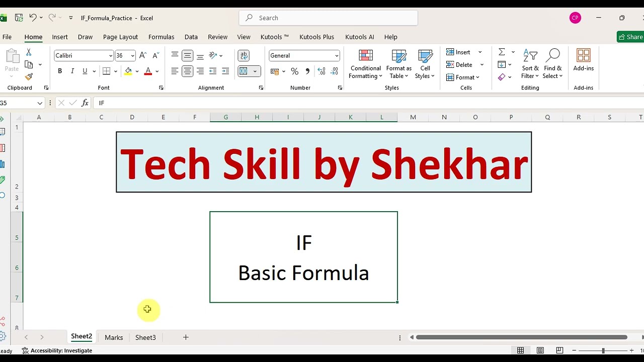Click the Increase Decimal icon
The height and width of the screenshot is (362, 644).
[321, 71]
